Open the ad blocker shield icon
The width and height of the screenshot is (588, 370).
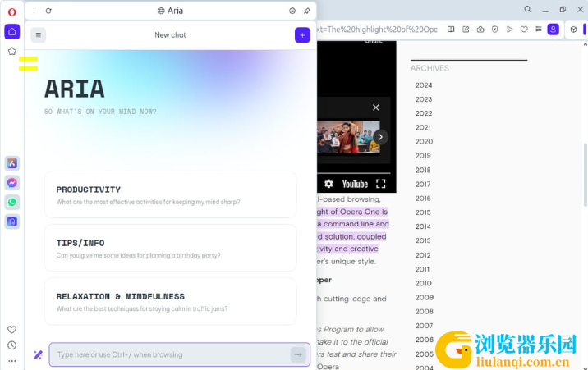495,30
